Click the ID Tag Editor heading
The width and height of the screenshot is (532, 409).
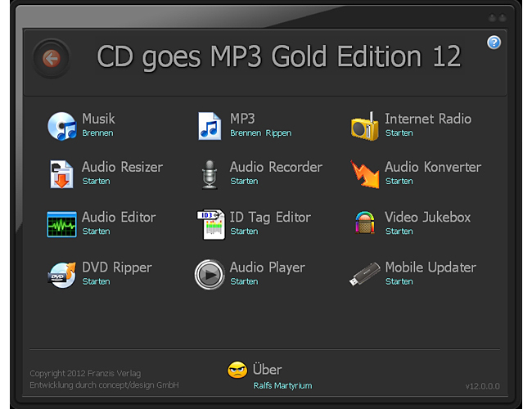coord(270,218)
